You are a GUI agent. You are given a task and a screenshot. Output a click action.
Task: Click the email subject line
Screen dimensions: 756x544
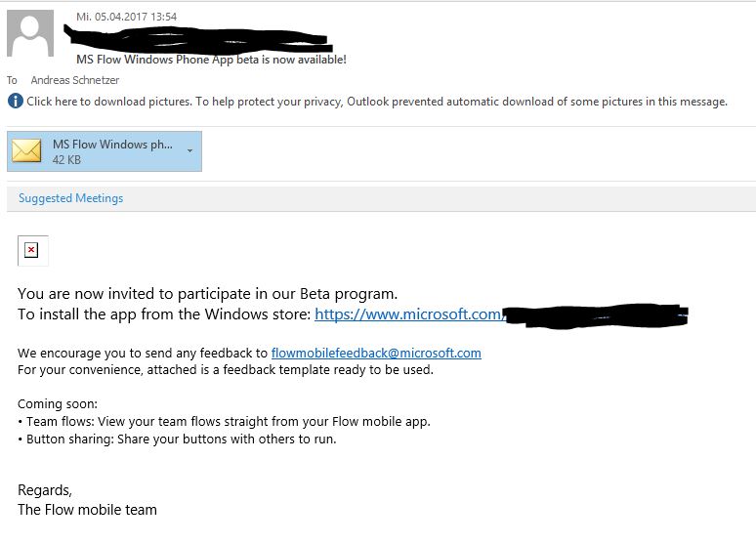click(211, 60)
